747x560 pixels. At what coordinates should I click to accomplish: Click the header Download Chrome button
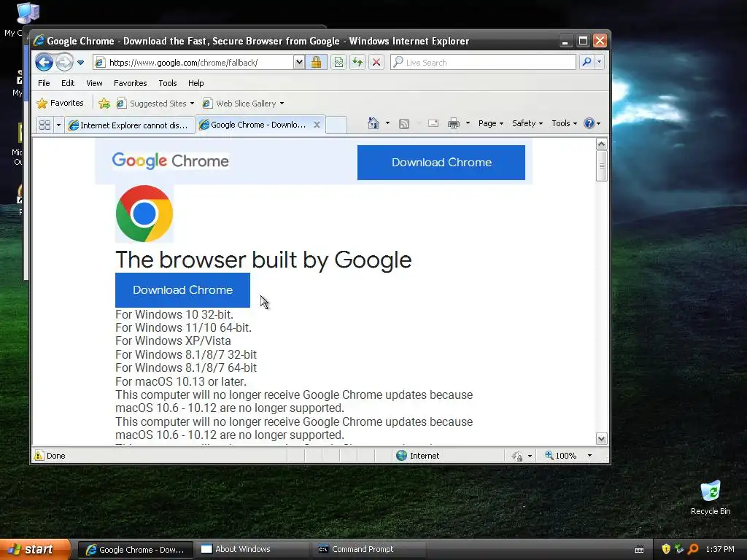tap(441, 163)
